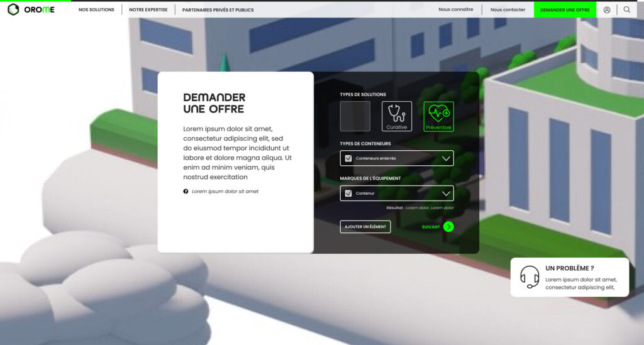Click the OROME logo
Screen dimensions: 644x345
[31, 9]
